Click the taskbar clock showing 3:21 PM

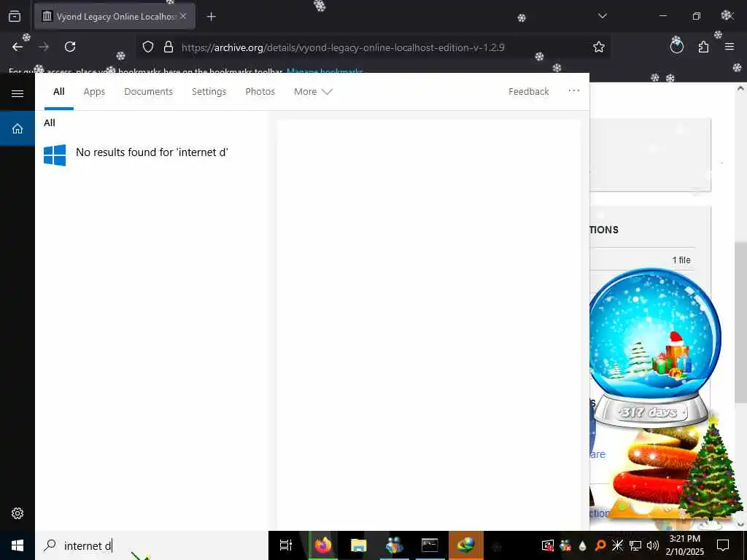[x=684, y=545]
